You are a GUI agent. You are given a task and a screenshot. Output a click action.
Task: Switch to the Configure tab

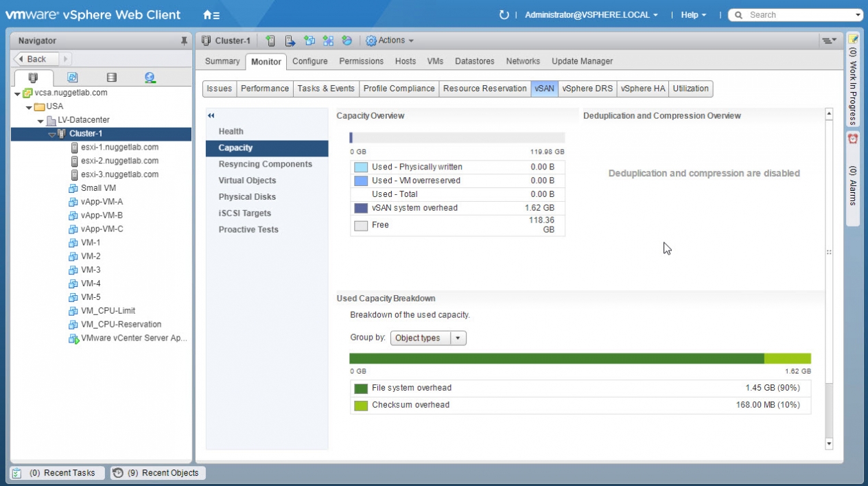[x=309, y=61]
